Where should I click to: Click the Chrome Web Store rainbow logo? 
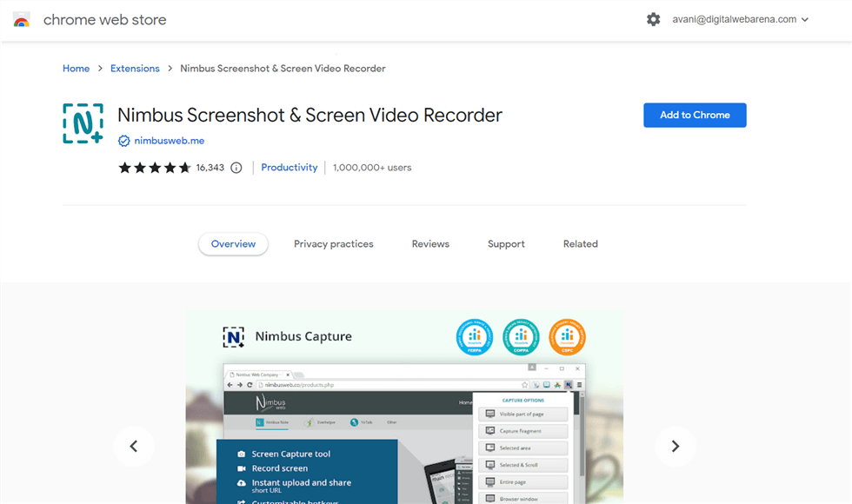point(21,20)
